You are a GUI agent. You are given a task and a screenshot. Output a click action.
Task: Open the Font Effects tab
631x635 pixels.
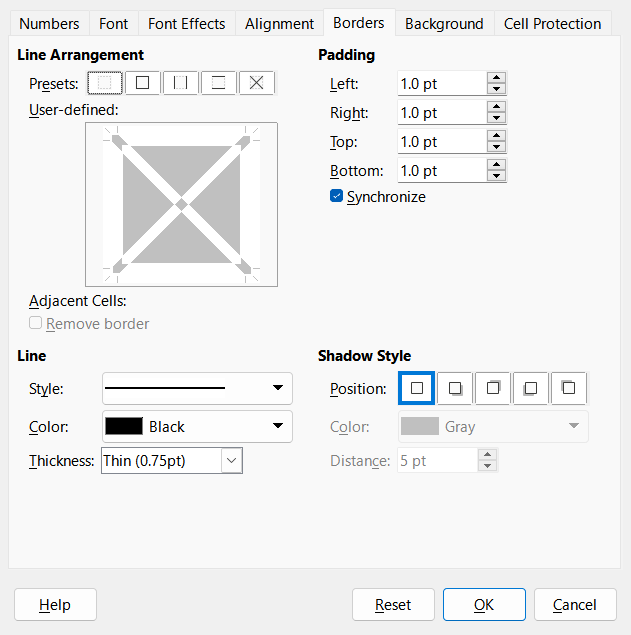pos(187,23)
